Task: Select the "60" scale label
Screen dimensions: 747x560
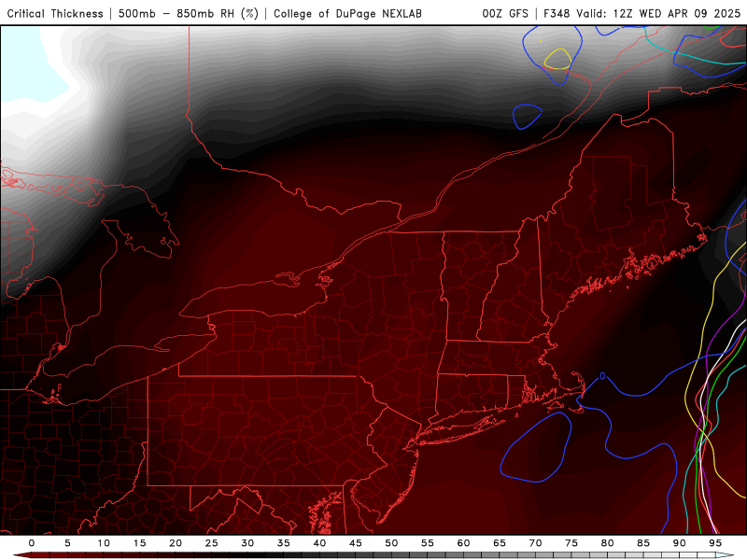Action: point(463,543)
